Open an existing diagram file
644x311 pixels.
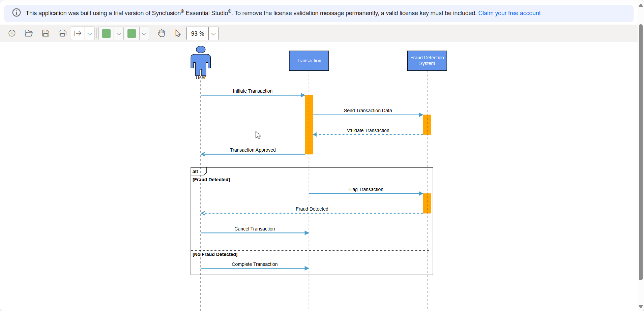[x=29, y=33]
